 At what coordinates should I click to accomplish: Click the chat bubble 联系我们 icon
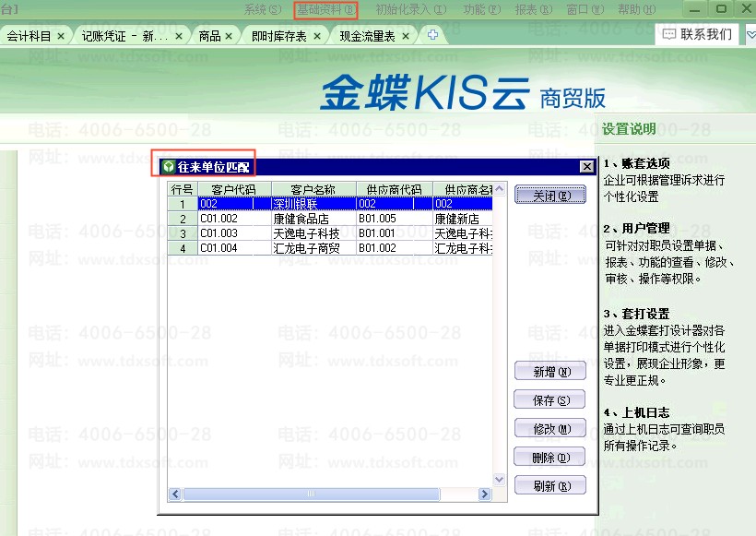click(668, 34)
